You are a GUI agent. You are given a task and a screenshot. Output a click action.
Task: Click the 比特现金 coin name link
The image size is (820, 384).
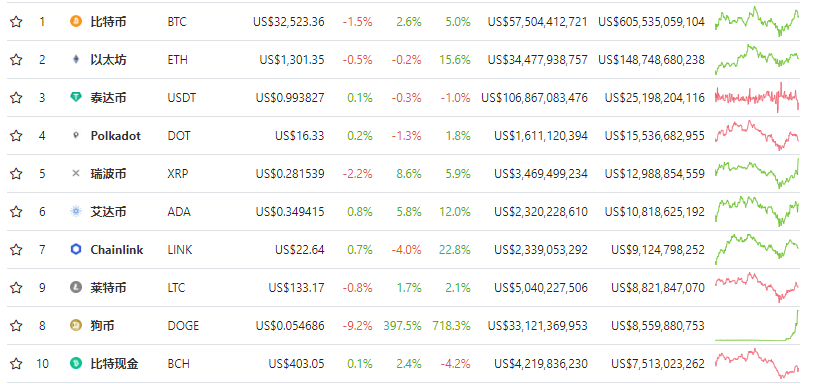115,363
